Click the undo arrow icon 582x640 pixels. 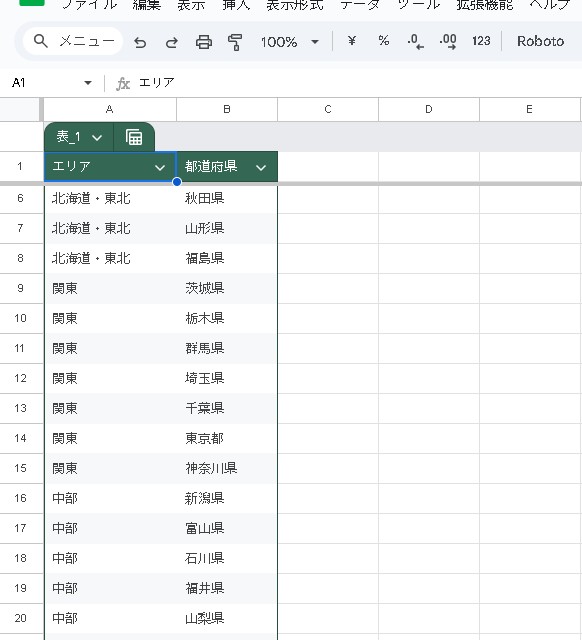click(x=140, y=42)
